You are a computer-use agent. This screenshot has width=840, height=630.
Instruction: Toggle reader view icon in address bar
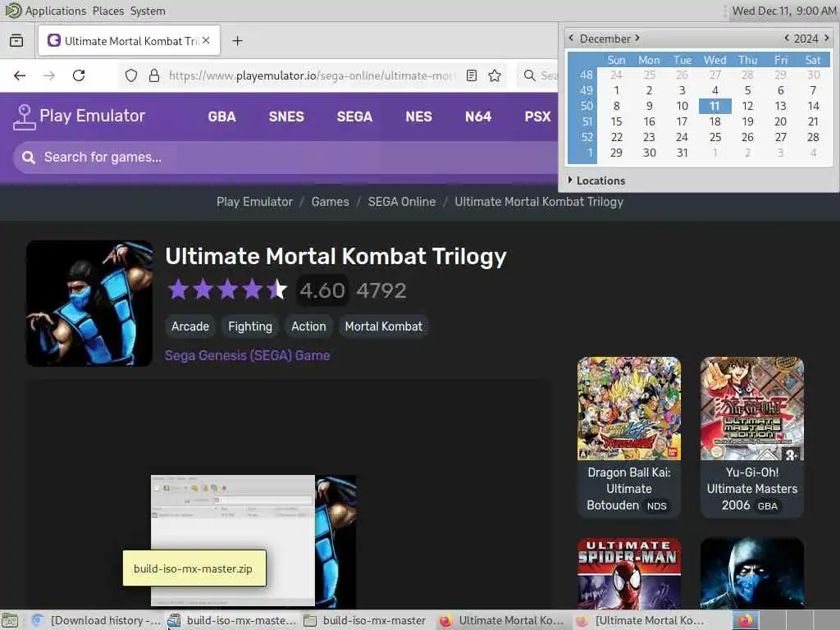coord(472,75)
